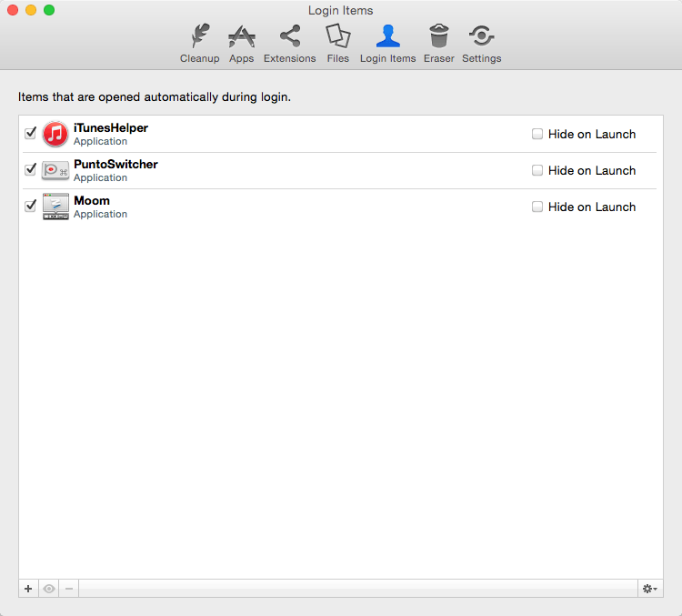This screenshot has width=682, height=616.
Task: Enable Hide on Launch for Moom
Action: click(x=537, y=207)
